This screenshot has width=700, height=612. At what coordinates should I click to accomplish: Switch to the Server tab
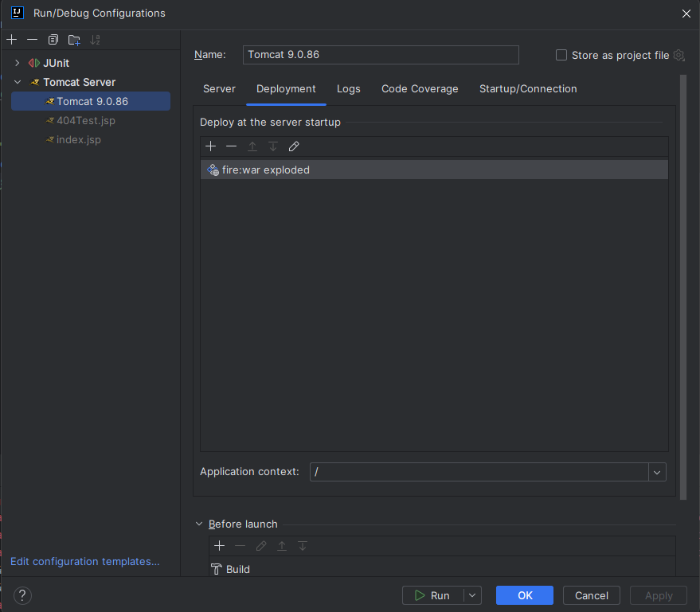(x=219, y=89)
